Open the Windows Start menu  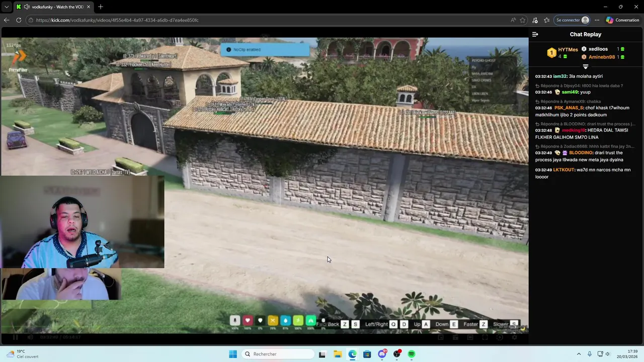[233, 354]
